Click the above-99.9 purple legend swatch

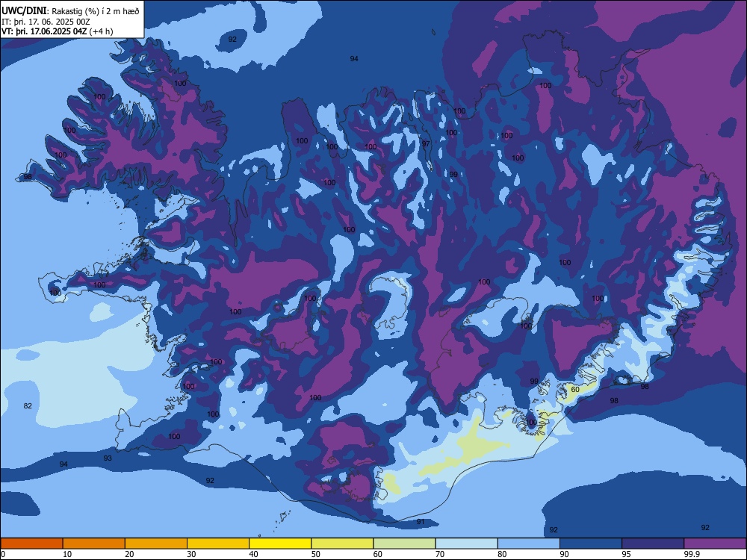tap(715, 544)
